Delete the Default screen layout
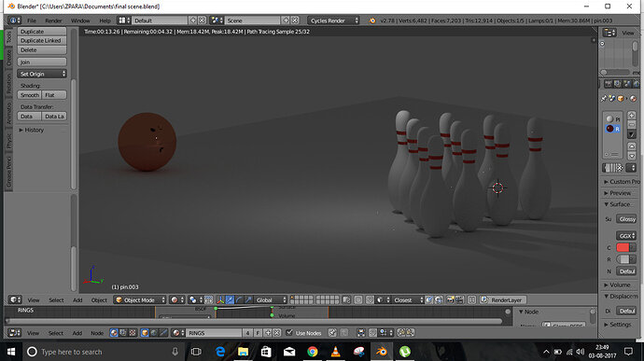Screen dimensions: 644x361 coord(202,21)
